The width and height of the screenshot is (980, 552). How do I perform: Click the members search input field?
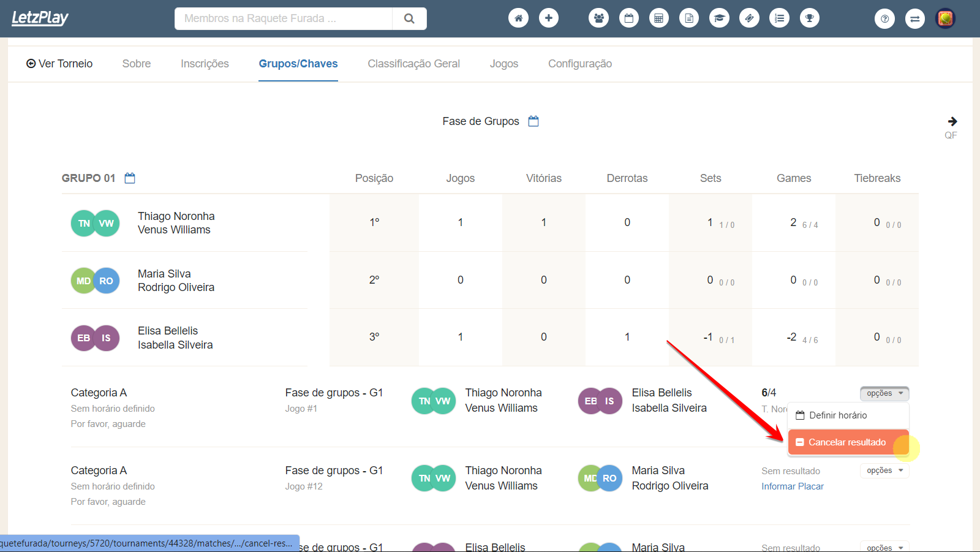284,18
